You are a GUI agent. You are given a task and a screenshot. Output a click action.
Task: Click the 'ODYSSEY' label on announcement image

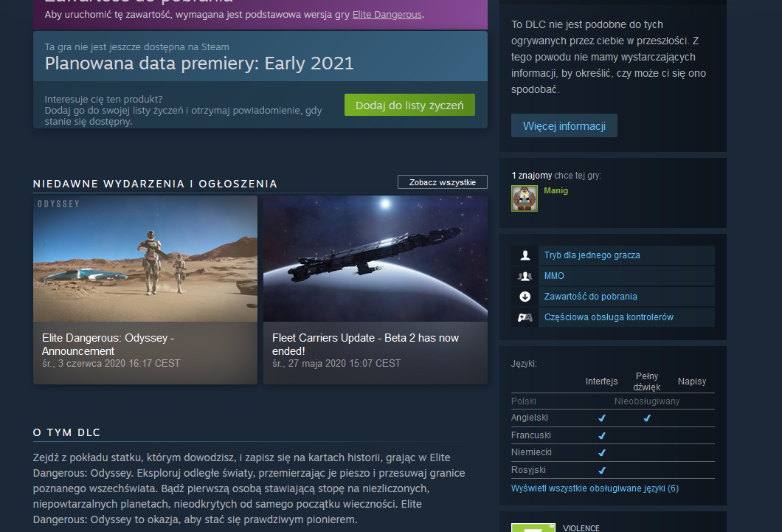coord(59,204)
